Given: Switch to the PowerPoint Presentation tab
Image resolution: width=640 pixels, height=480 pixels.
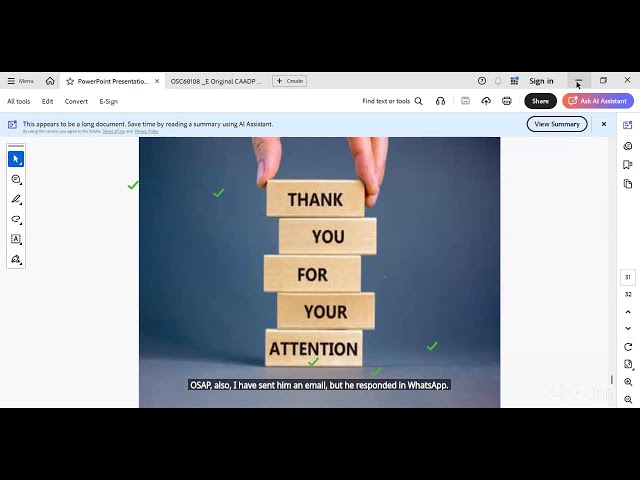Looking at the screenshot, I should coord(113,81).
